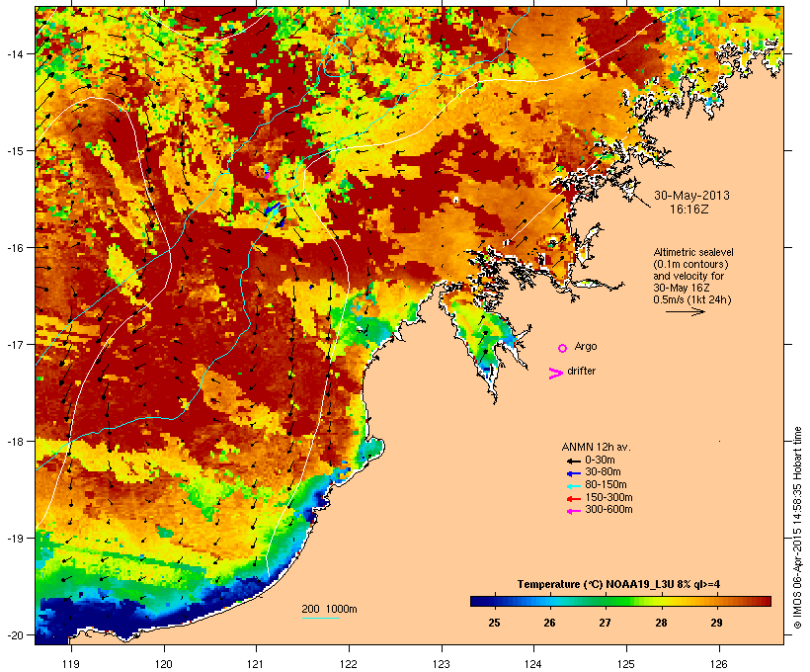Click the longitude axis label 123
This screenshot has height=672, width=810.
tap(442, 664)
